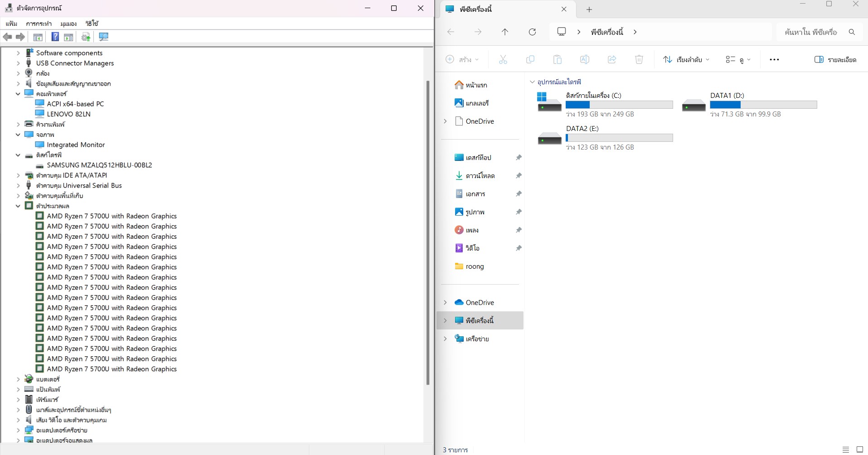Click the scan for hardware changes icon
The image size is (868, 455).
[104, 37]
